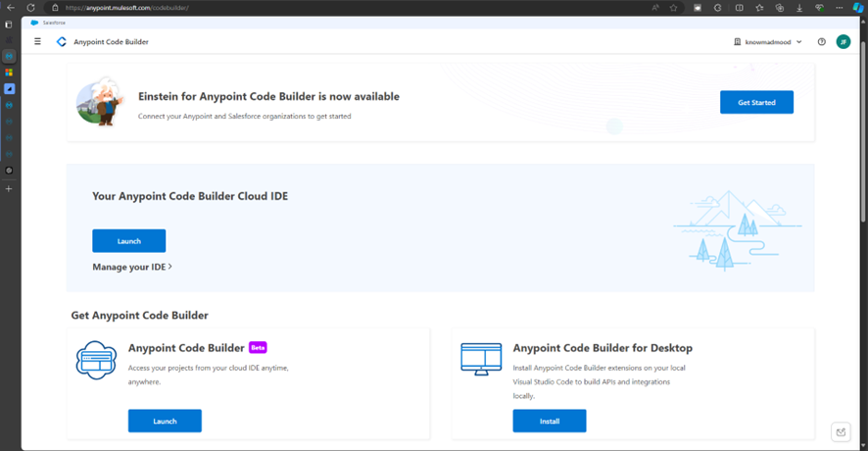The image size is (868, 451).
Task: Open the Collections icon
Action: click(780, 8)
